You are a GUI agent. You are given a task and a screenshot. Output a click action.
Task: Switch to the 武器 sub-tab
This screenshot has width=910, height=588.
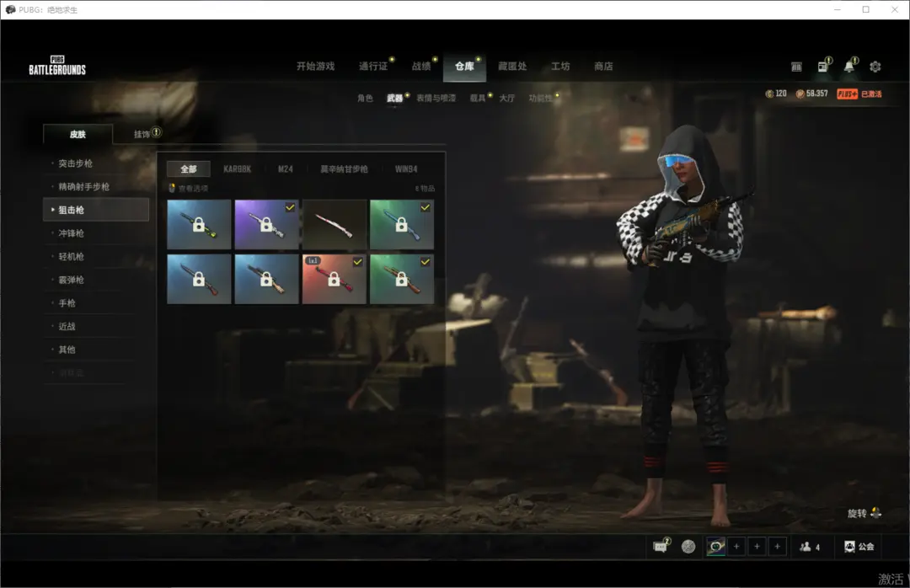395,98
